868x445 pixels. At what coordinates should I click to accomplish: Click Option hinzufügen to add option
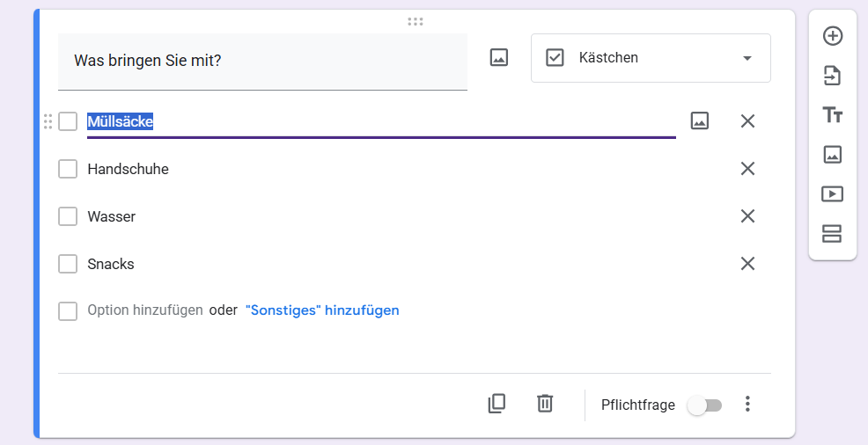point(145,310)
